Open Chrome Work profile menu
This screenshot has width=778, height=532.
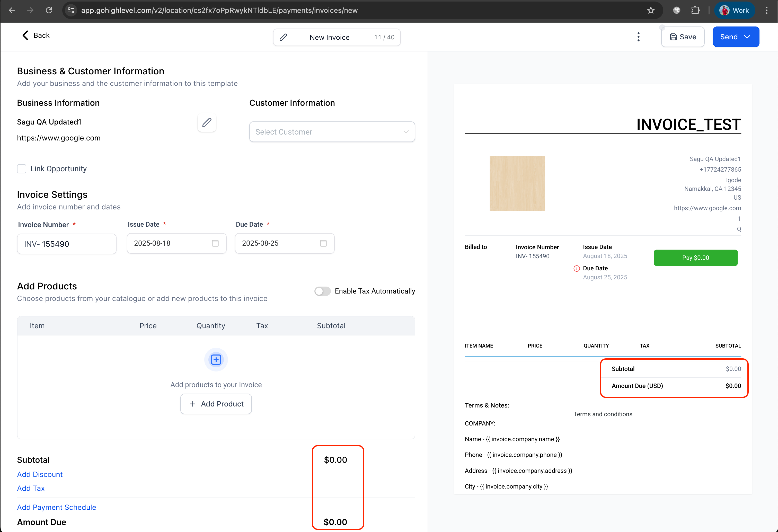point(735,10)
